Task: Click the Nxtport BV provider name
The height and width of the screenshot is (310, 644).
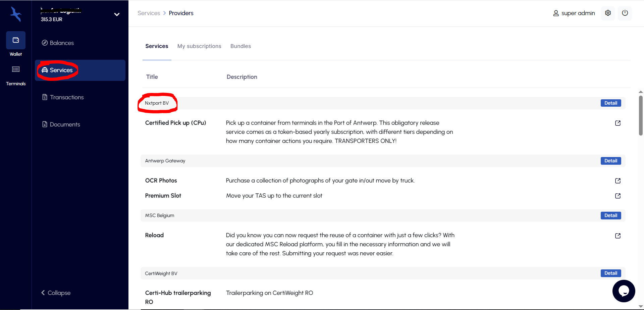Action: pyautogui.click(x=157, y=103)
